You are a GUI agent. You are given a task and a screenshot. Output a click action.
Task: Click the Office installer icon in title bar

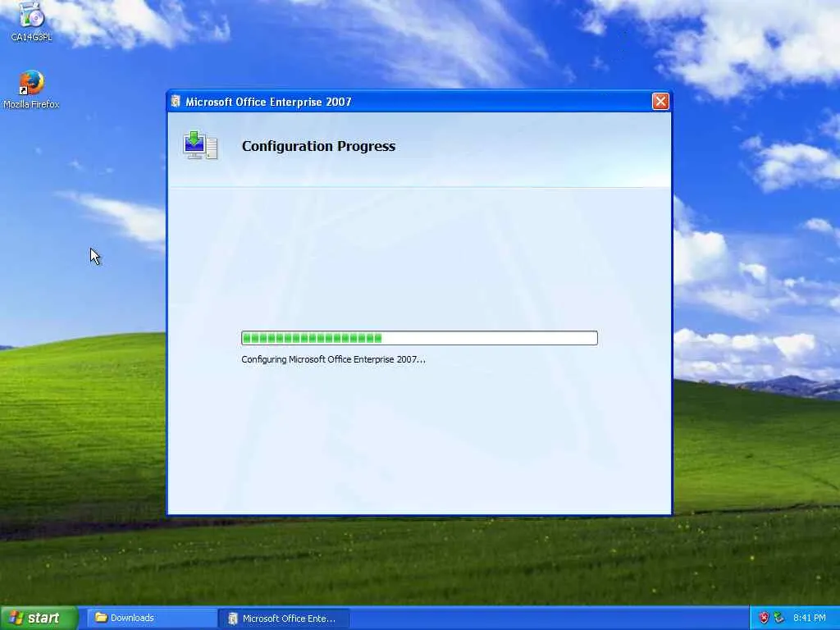(x=176, y=101)
